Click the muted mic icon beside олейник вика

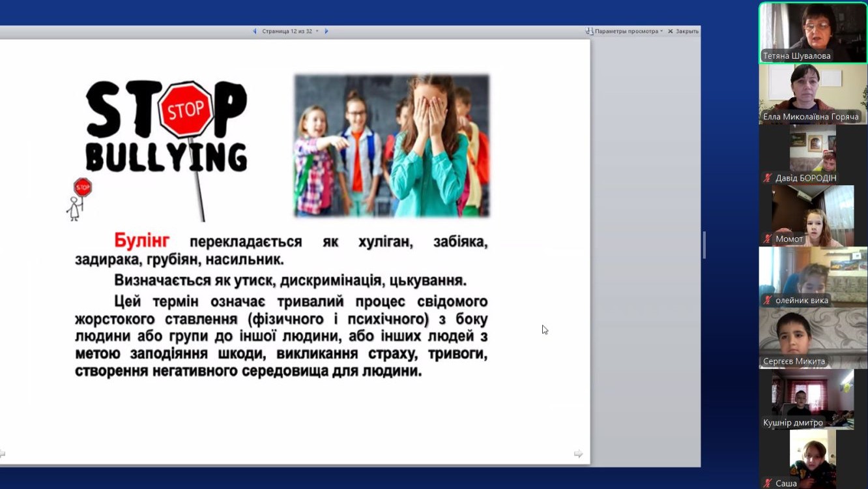pos(768,301)
